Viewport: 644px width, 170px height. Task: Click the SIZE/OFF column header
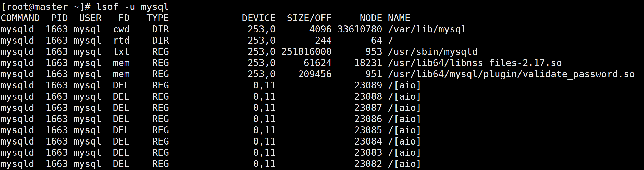click(x=309, y=18)
